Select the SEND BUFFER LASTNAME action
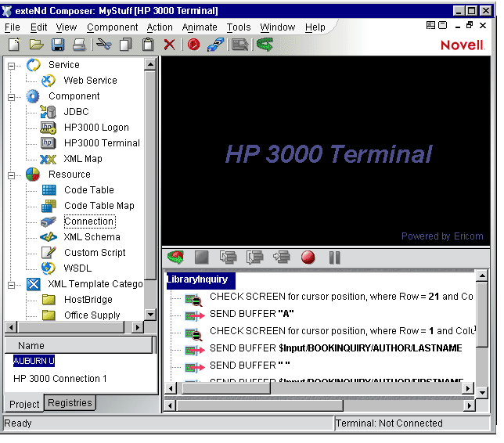Screen dimensions: 504x443 pyautogui.click(x=336, y=348)
